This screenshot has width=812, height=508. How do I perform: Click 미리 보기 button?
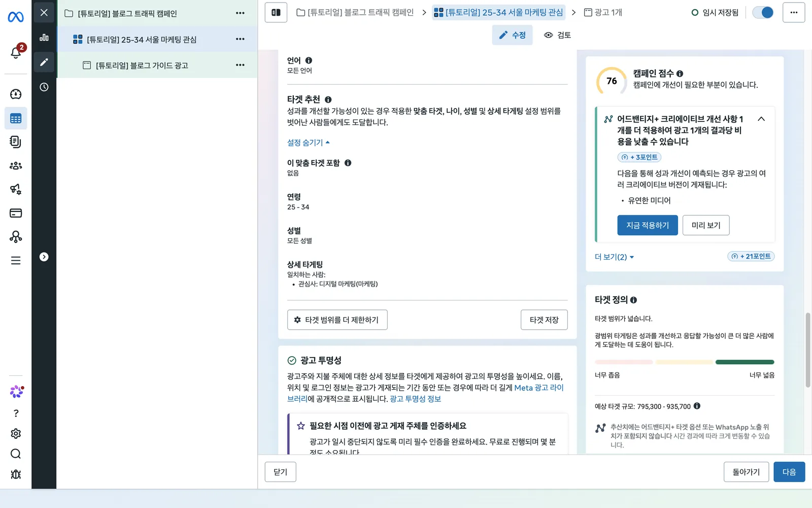[x=706, y=225]
